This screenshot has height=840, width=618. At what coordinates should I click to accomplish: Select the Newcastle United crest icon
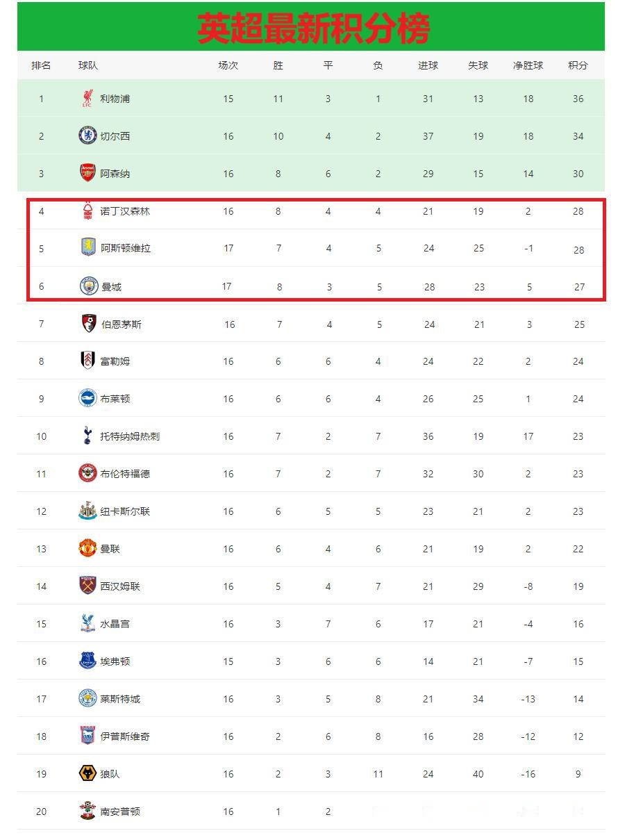pos(87,511)
